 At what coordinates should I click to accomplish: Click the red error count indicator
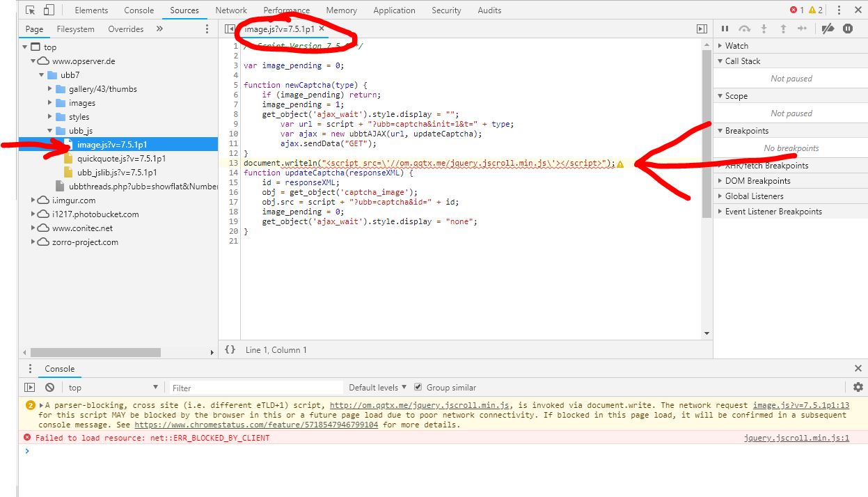[x=797, y=10]
